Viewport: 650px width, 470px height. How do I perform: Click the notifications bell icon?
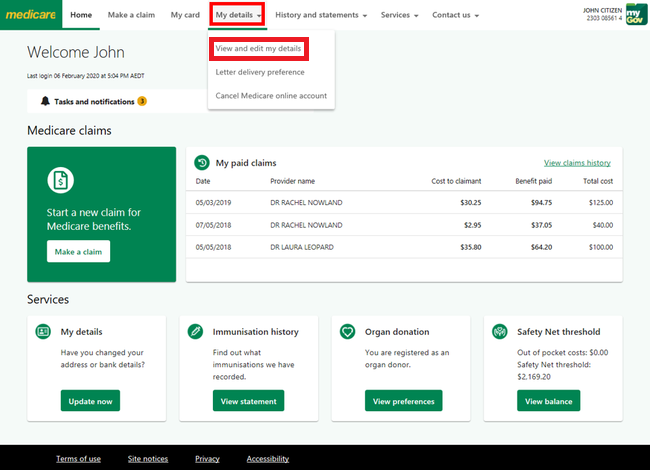coord(45,101)
